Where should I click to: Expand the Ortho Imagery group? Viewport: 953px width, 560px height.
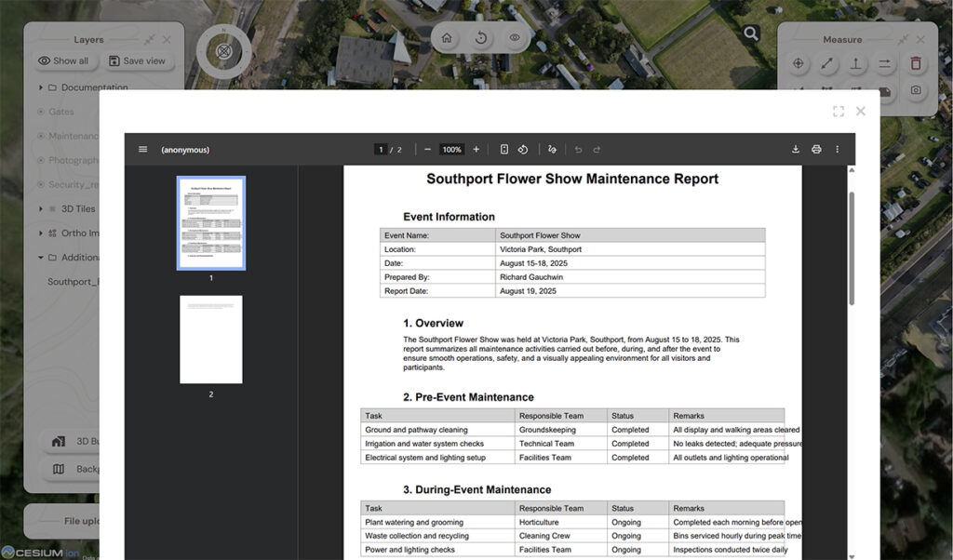click(x=41, y=233)
